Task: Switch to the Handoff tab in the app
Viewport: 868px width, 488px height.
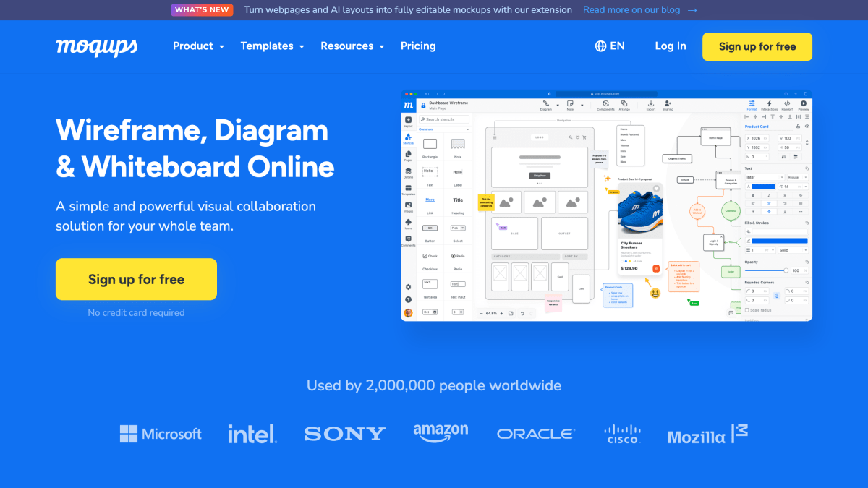Action: (787, 106)
